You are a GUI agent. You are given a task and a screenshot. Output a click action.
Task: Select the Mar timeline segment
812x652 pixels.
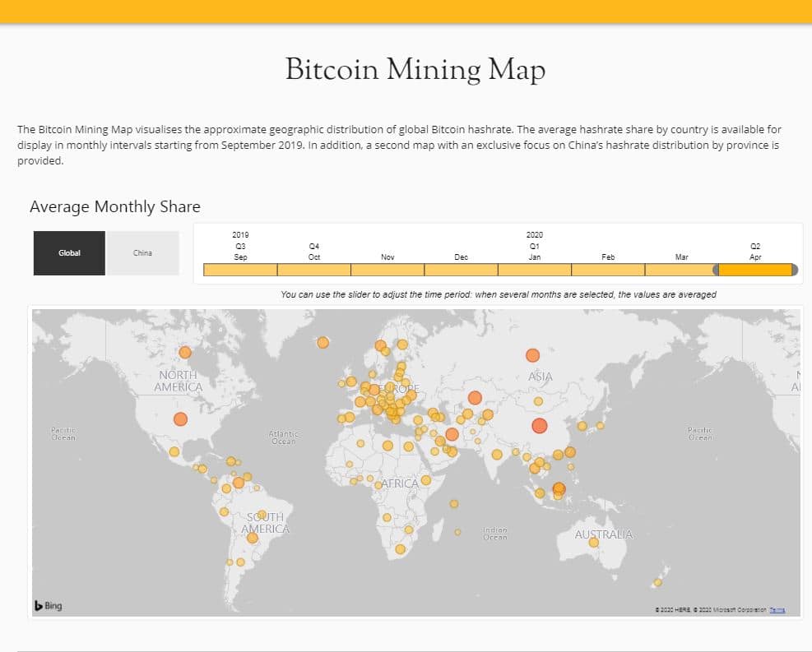point(680,270)
